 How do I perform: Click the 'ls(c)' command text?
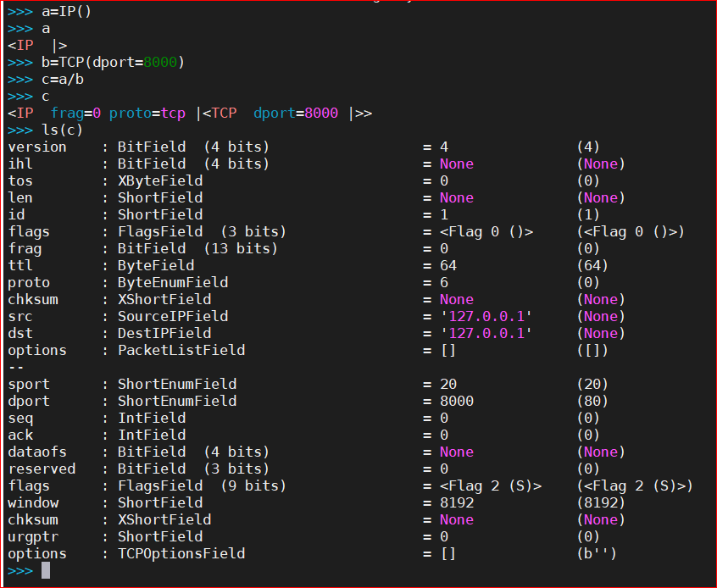pos(62,130)
